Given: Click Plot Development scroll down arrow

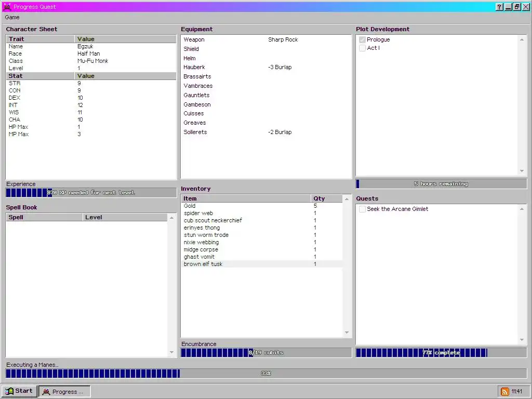Looking at the screenshot, I should [x=522, y=171].
